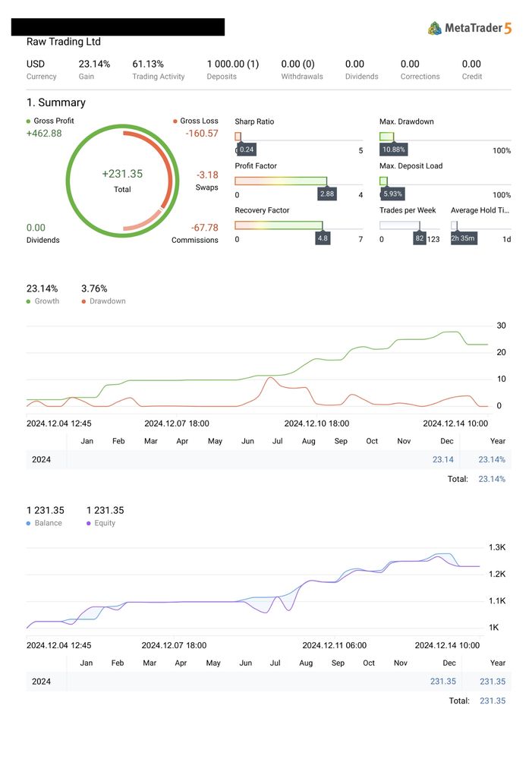Toggle the blue Balance legend dot
This screenshot has height=759, width=532.
[x=29, y=523]
